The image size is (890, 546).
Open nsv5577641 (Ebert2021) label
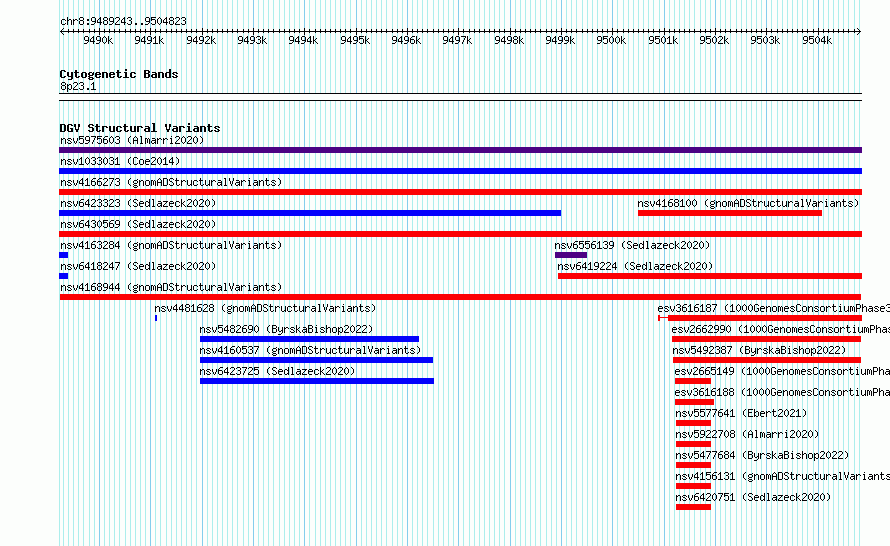tap(741, 413)
